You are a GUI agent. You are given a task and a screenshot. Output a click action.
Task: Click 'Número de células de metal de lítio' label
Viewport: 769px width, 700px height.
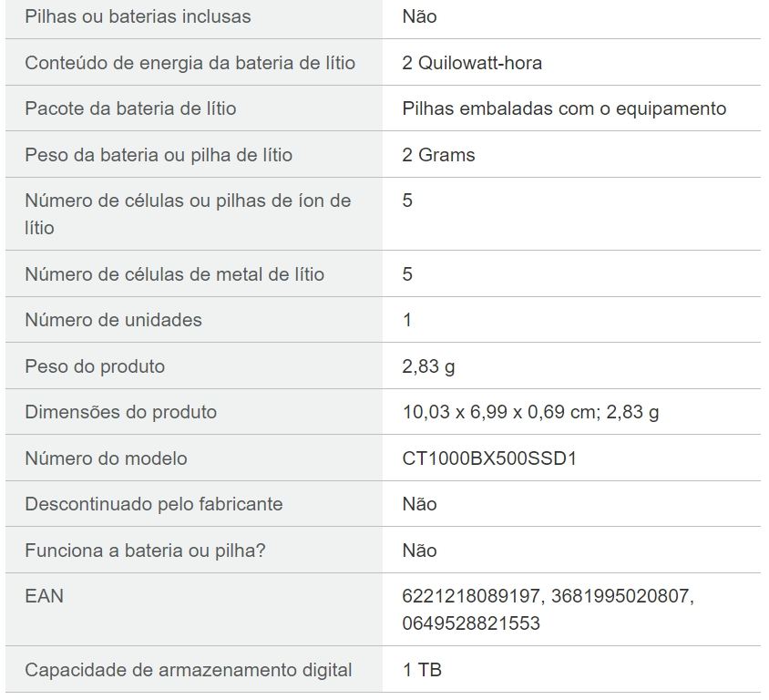[x=175, y=273]
